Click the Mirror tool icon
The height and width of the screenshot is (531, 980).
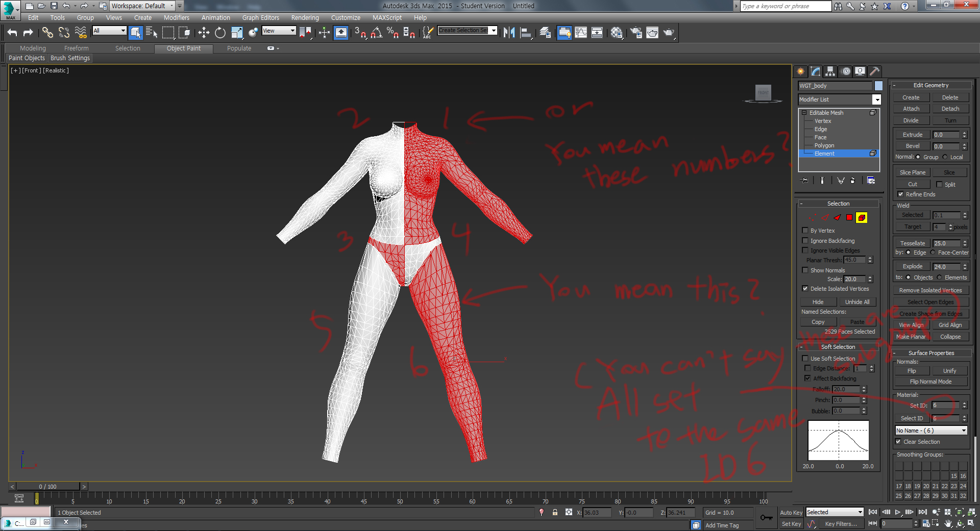[x=509, y=33]
